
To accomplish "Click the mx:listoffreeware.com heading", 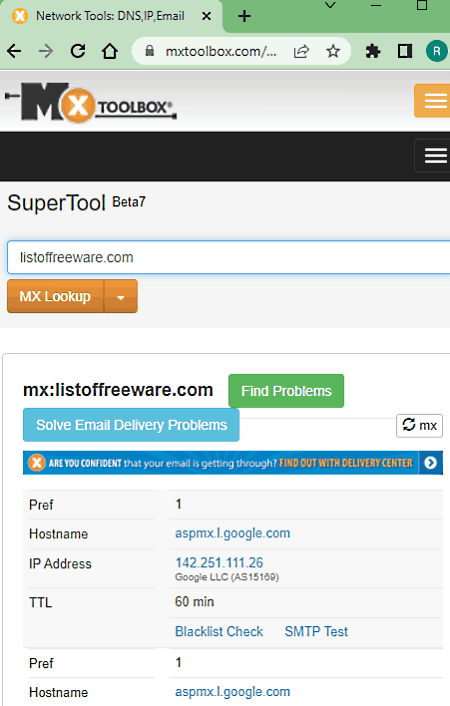I will coord(118,390).
